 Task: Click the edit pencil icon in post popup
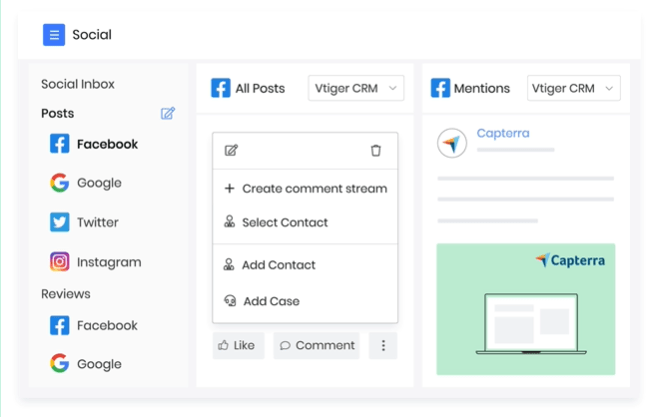coord(231,150)
